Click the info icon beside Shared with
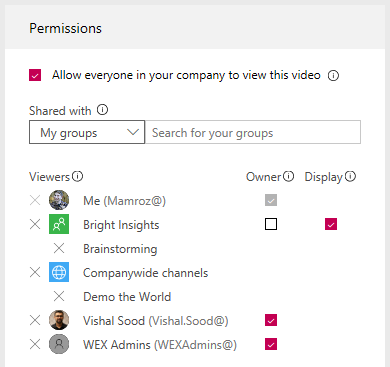Viewport: 390px width, 367px height. (102, 110)
